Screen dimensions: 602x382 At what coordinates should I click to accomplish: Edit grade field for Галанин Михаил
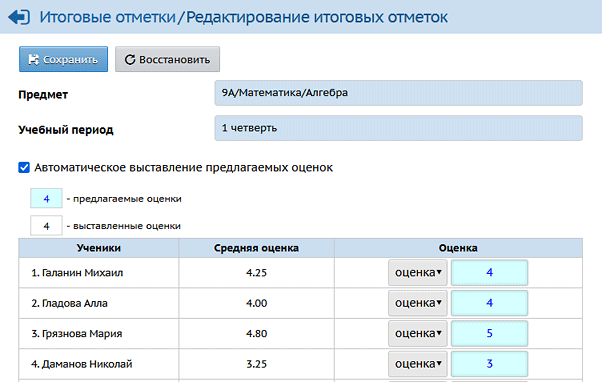point(490,273)
